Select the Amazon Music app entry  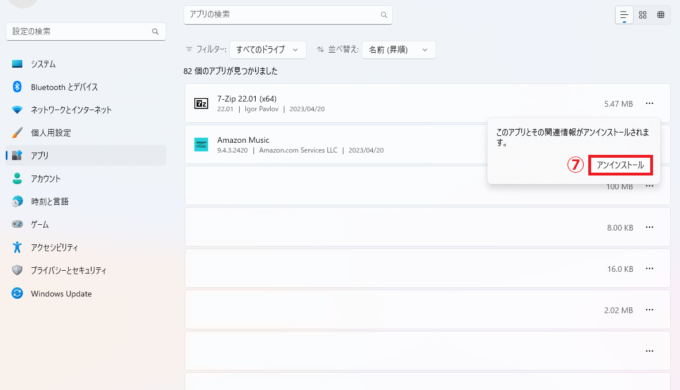pos(336,144)
